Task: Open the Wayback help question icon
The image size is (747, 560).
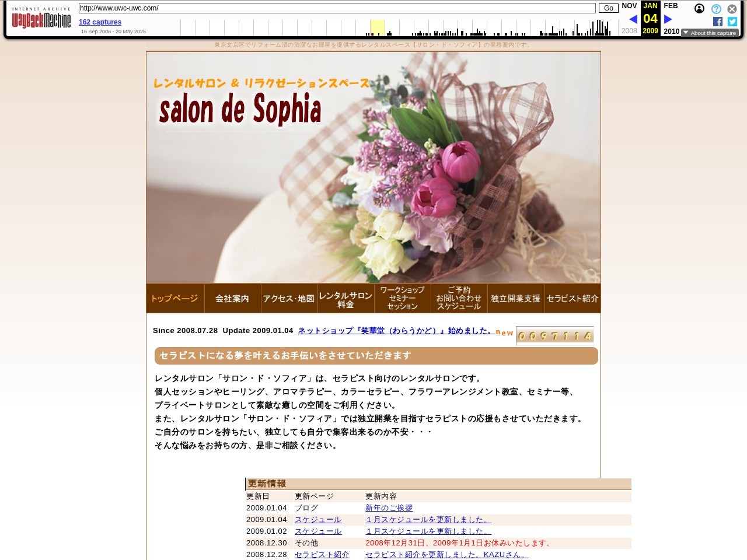Action: click(716, 9)
